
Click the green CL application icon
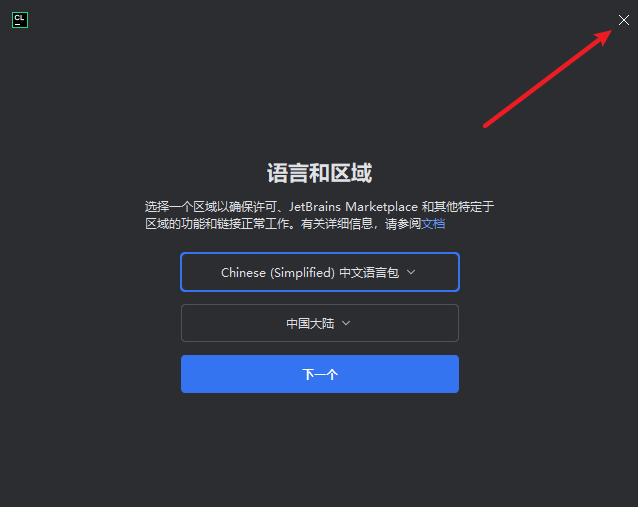20,20
